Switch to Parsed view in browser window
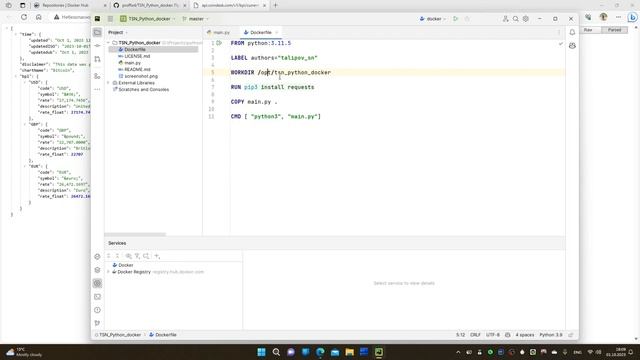Screen dimensions: 640x360 click(614, 30)
